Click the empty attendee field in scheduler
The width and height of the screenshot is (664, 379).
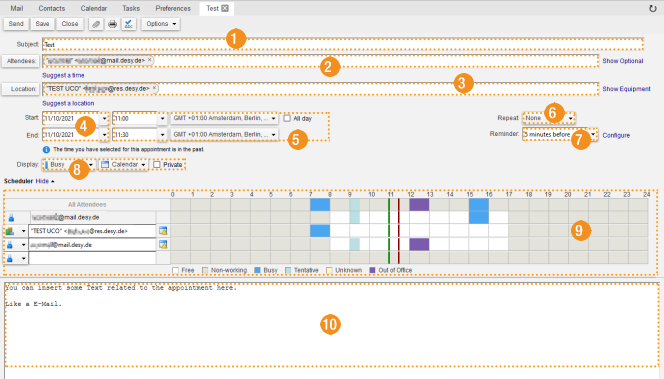92,258
